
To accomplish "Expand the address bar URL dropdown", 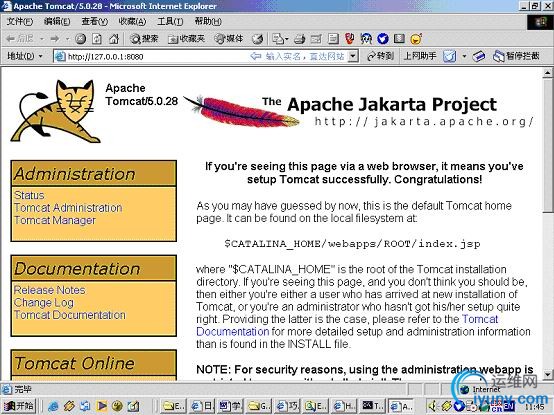I will click(x=352, y=56).
